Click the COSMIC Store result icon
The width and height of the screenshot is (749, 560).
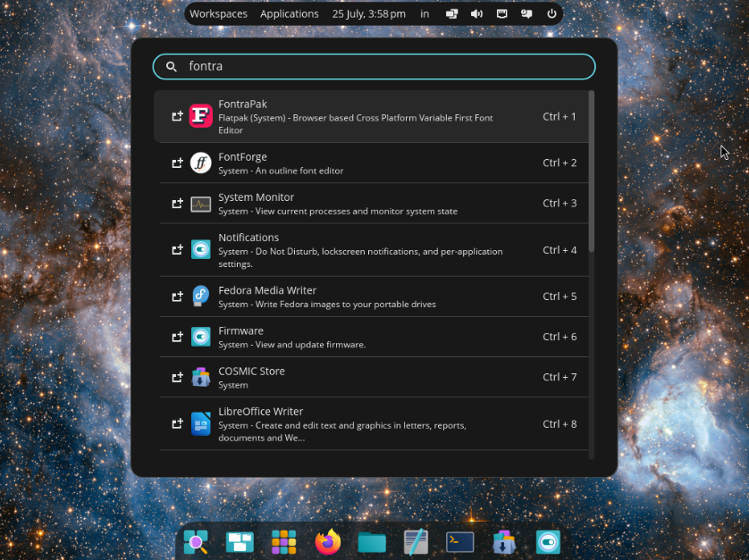point(200,377)
